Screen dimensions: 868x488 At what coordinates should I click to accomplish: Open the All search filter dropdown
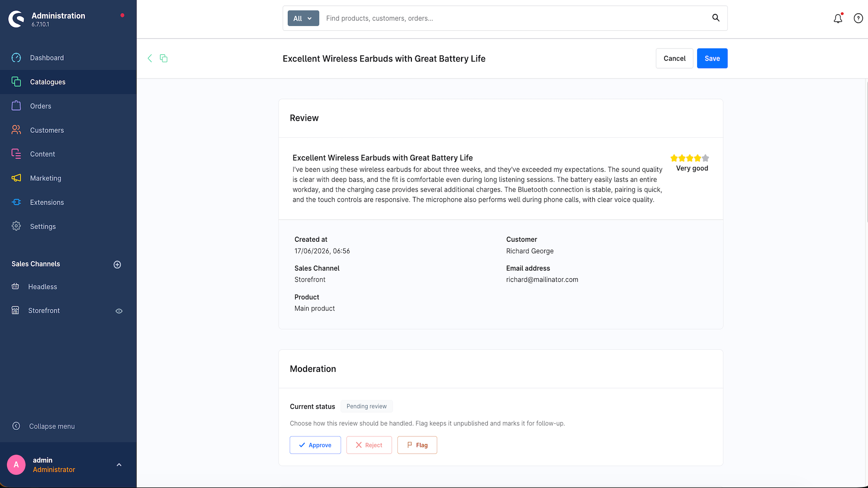tap(303, 19)
